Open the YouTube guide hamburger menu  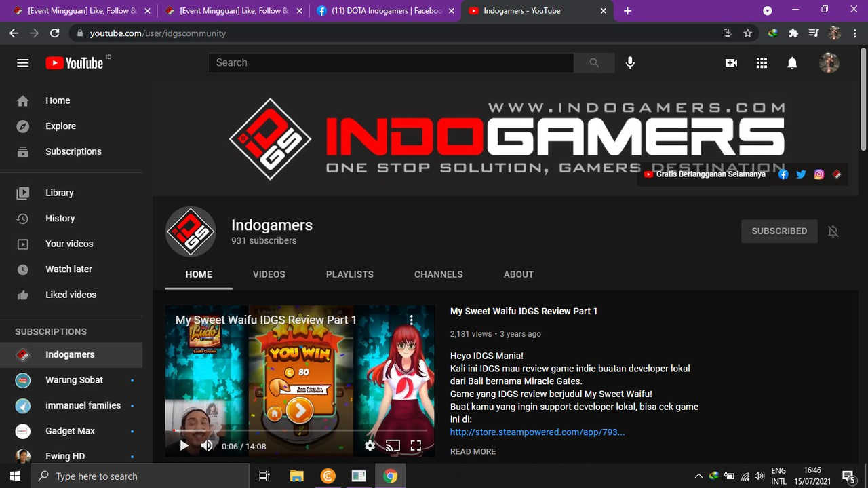[x=23, y=62]
